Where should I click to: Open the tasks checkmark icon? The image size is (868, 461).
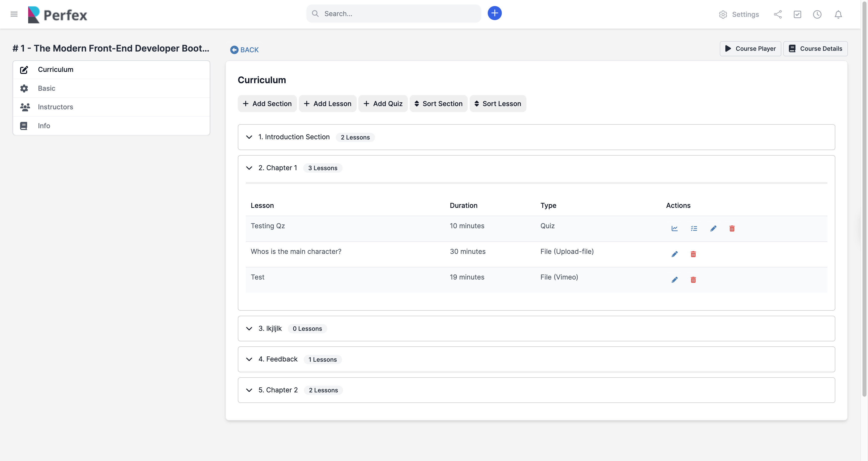pyautogui.click(x=797, y=14)
